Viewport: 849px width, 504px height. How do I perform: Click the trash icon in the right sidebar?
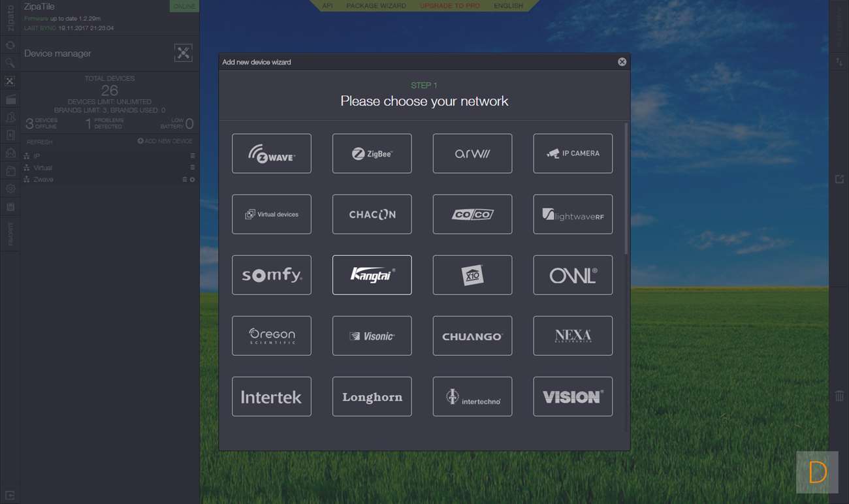click(839, 396)
